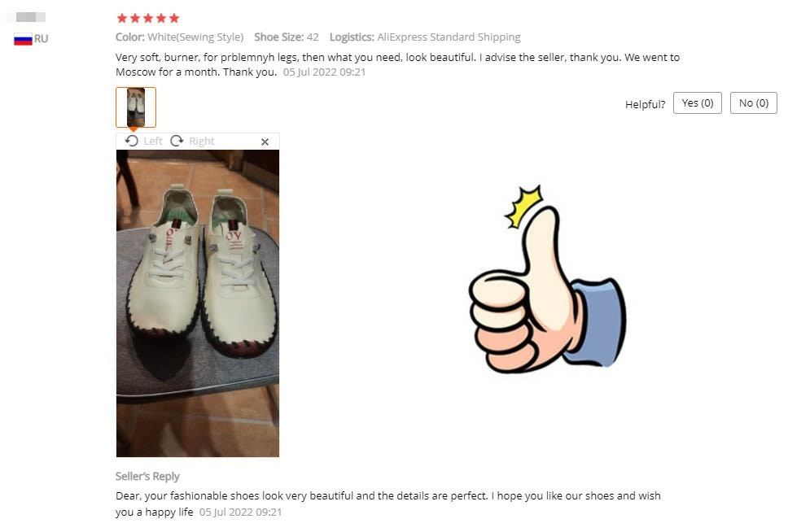Open the shoe review thumbnail
Image resolution: width=788 pixels, height=532 pixels.
tap(136, 107)
